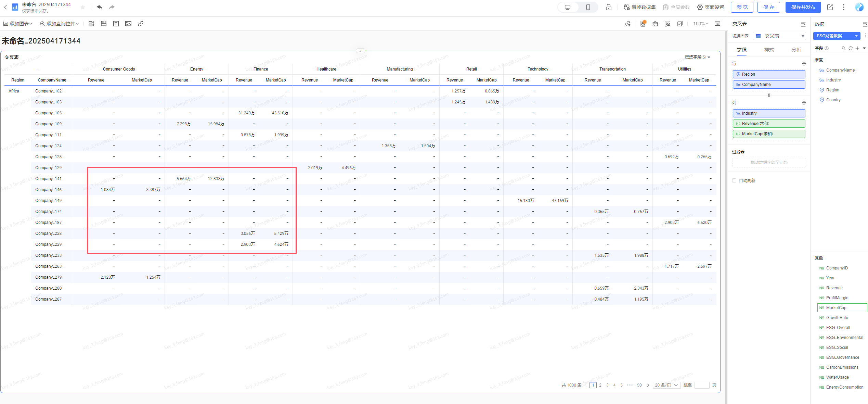Add a new field with plus icon
The height and width of the screenshot is (404, 868).
[857, 48]
